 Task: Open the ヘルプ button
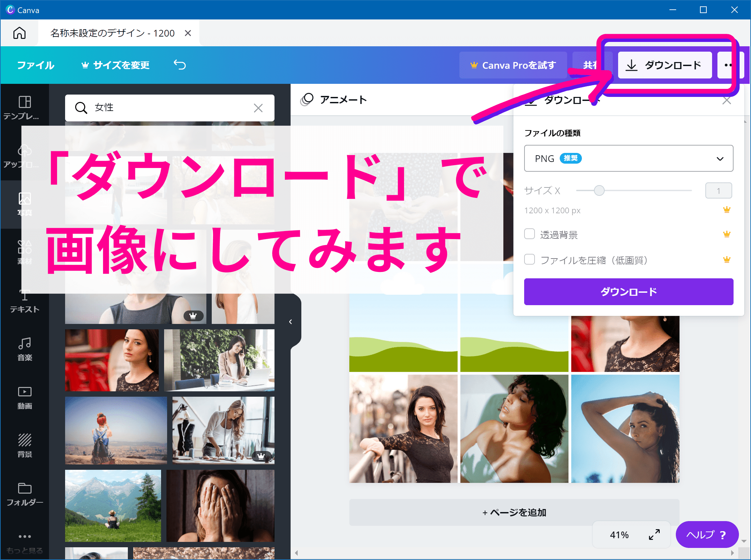click(707, 535)
